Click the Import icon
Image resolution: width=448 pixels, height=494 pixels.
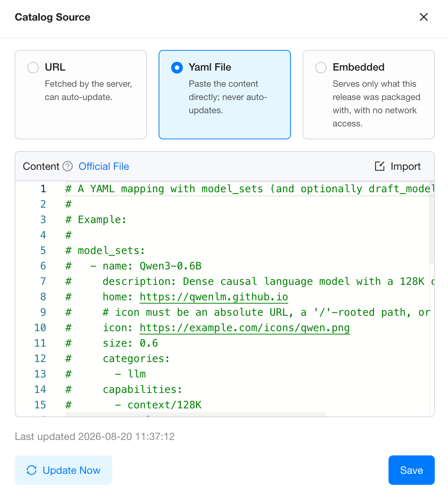click(x=380, y=166)
